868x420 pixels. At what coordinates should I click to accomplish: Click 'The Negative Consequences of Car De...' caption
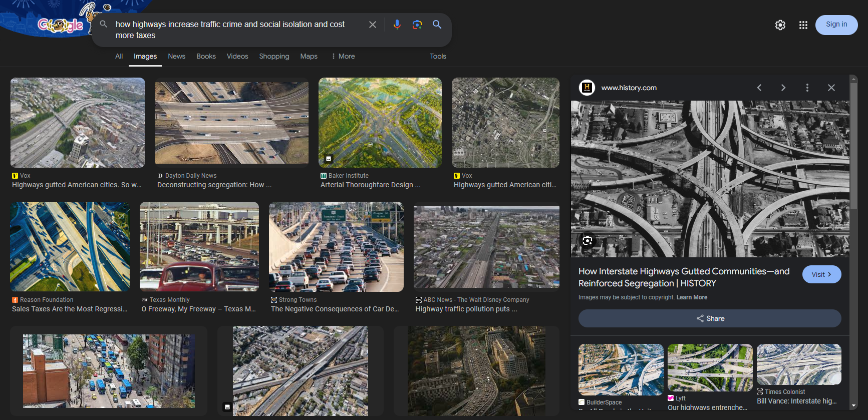[x=335, y=309]
